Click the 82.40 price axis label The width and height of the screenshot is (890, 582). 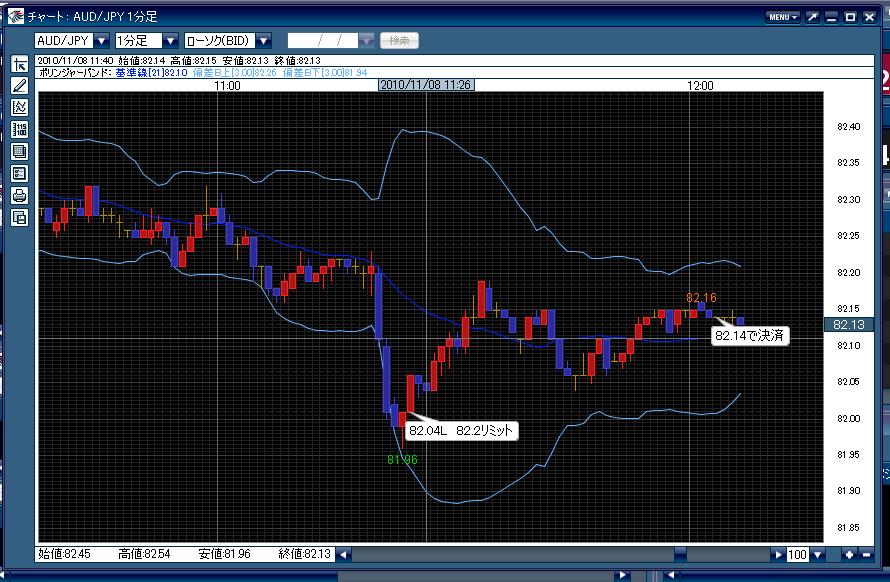click(849, 127)
